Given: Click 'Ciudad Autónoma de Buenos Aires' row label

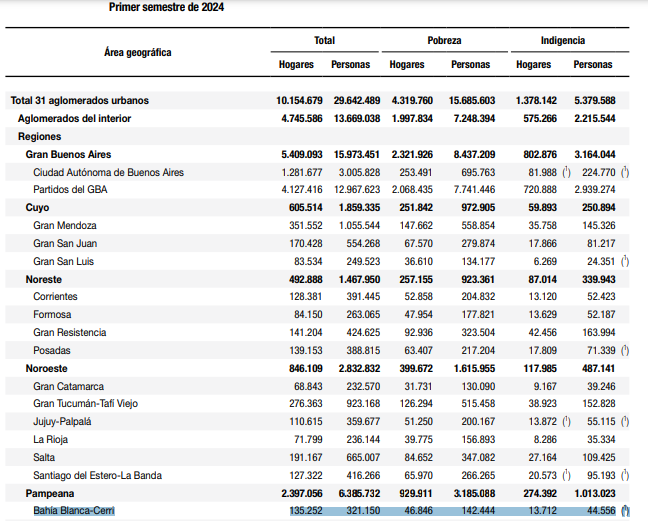Looking at the screenshot, I should click(108, 173).
